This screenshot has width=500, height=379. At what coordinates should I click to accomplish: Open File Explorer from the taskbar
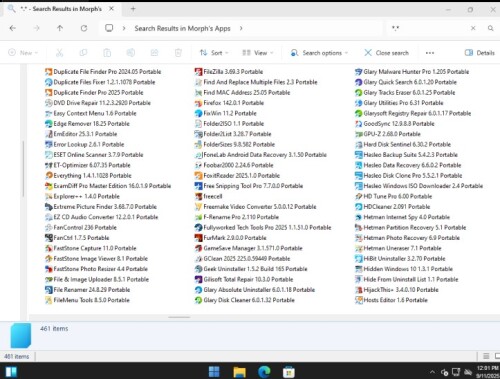tap(239, 372)
